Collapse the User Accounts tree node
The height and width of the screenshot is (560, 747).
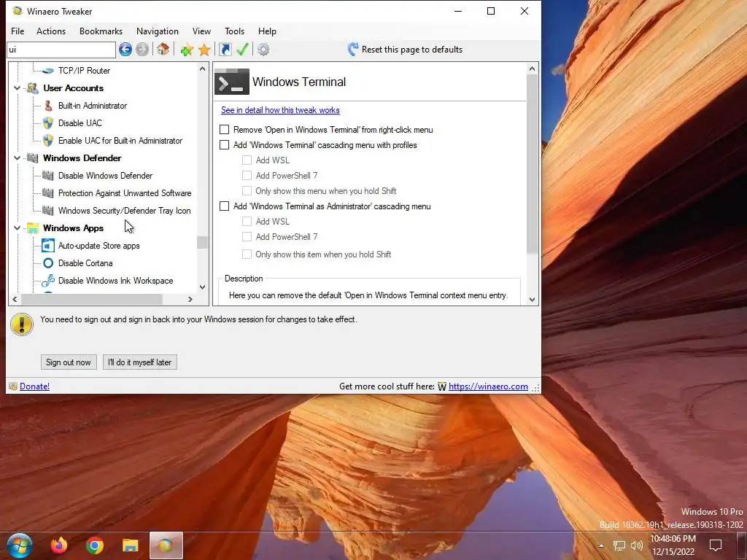18,88
